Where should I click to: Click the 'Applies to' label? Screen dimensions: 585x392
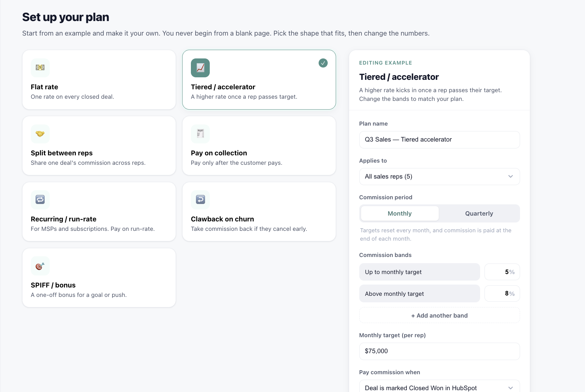(373, 160)
